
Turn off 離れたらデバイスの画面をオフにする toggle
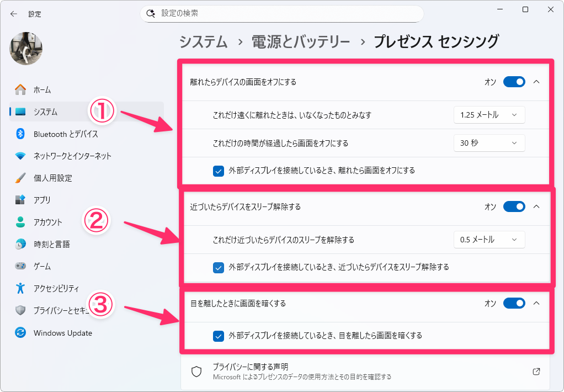[x=514, y=82]
